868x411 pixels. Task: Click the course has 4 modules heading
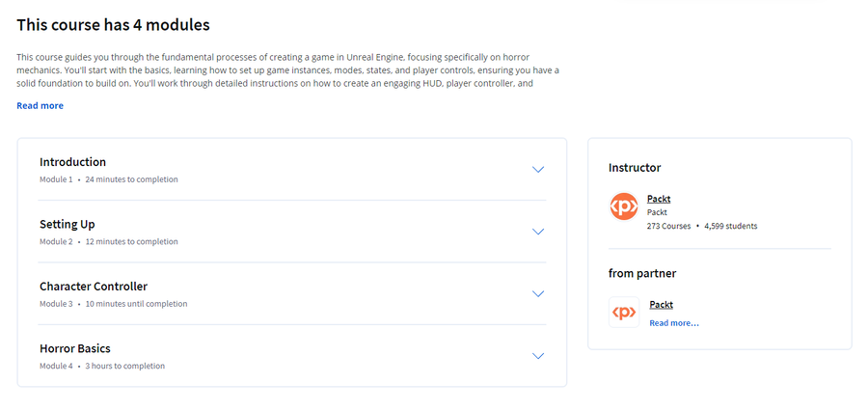click(113, 25)
